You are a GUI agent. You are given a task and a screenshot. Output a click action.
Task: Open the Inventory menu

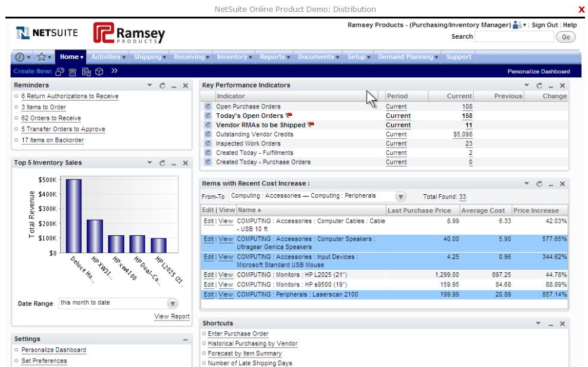(234, 57)
